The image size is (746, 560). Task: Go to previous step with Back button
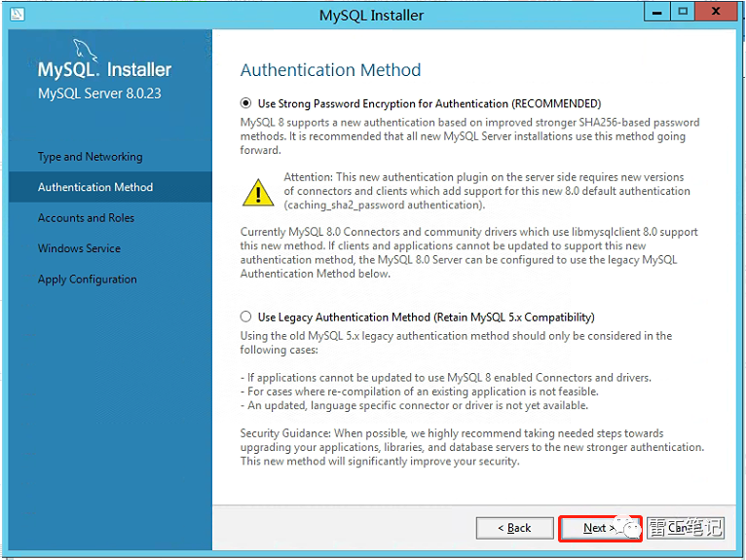click(515, 528)
